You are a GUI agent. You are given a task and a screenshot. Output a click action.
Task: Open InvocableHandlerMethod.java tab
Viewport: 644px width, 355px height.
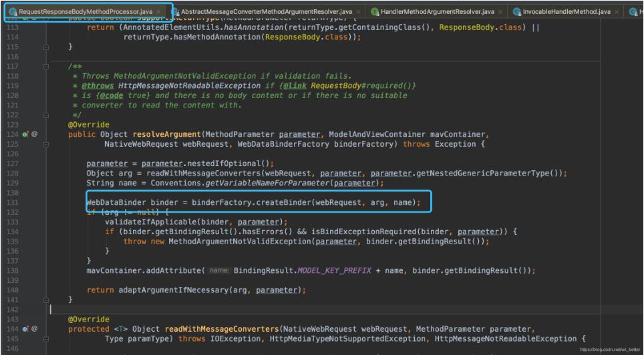[567, 12]
